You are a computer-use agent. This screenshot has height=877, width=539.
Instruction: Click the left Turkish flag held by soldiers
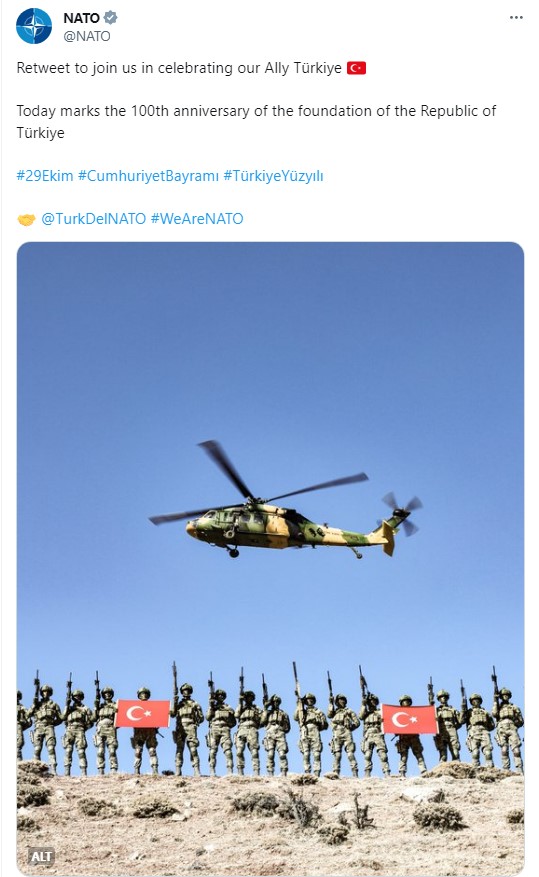click(143, 714)
